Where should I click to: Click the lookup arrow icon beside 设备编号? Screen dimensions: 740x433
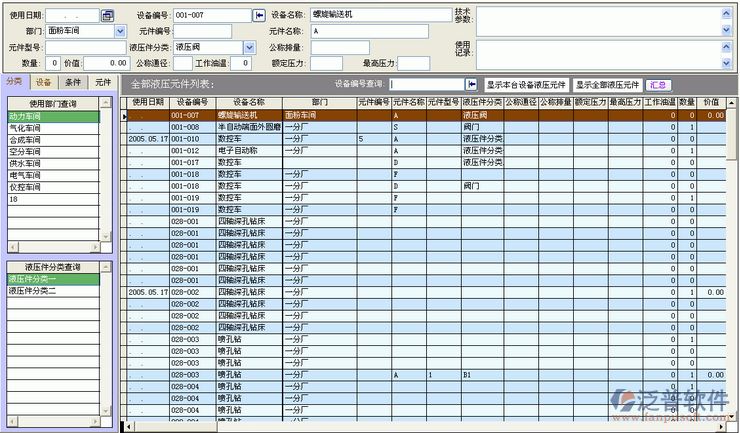coord(259,15)
